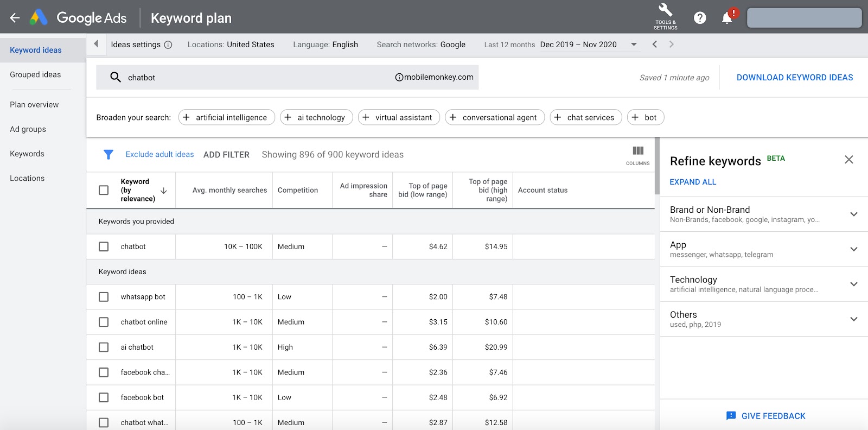Click Download Keyword Ideas
This screenshot has height=430, width=868.
coord(794,78)
